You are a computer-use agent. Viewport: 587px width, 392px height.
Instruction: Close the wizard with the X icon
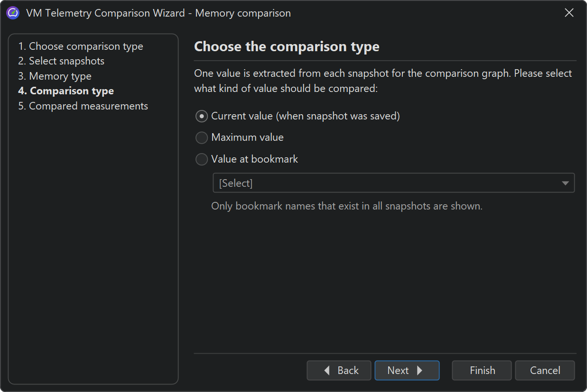[569, 13]
